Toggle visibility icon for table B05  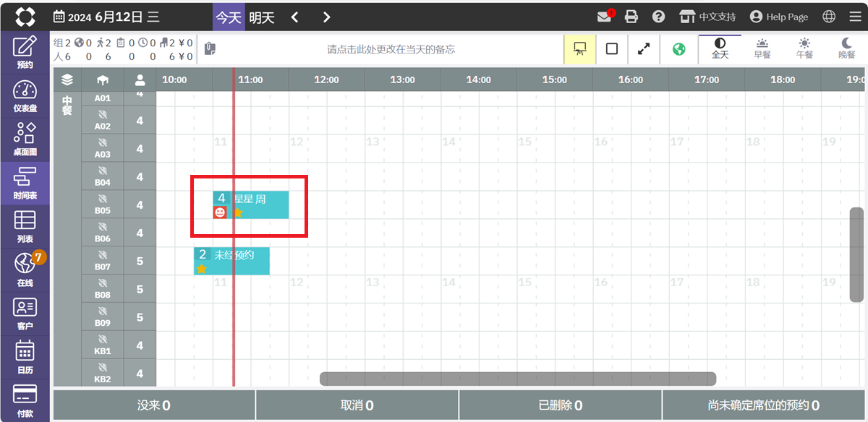pos(103,198)
